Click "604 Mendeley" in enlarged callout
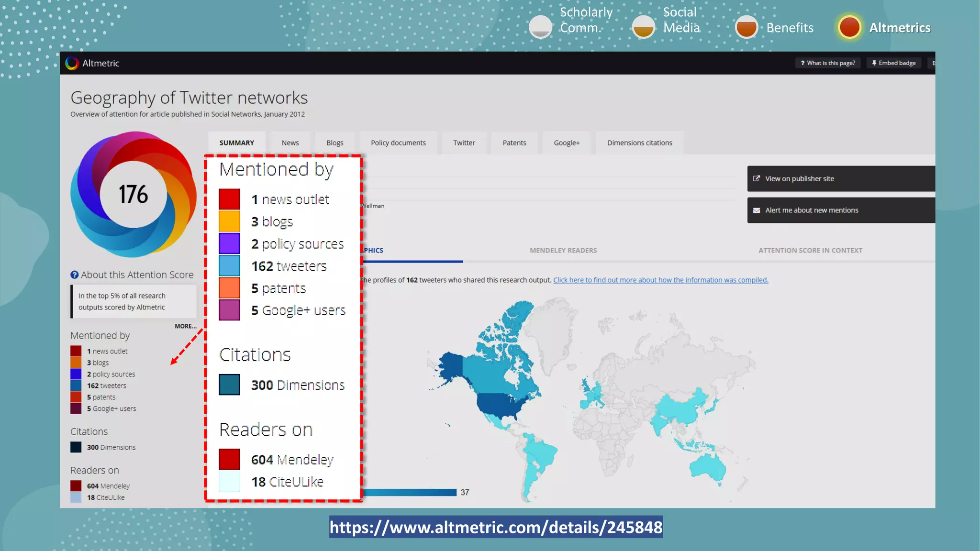The image size is (980, 551). (292, 460)
